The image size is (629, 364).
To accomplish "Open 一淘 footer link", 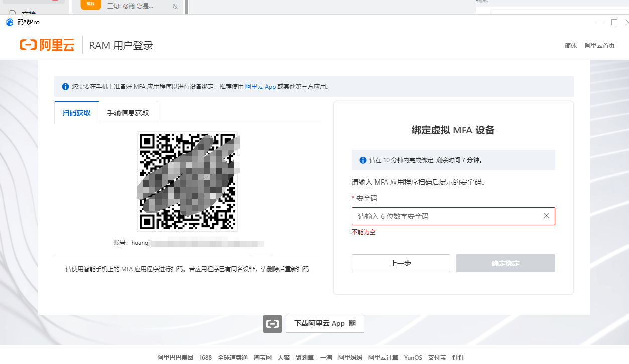I will pos(326,357).
